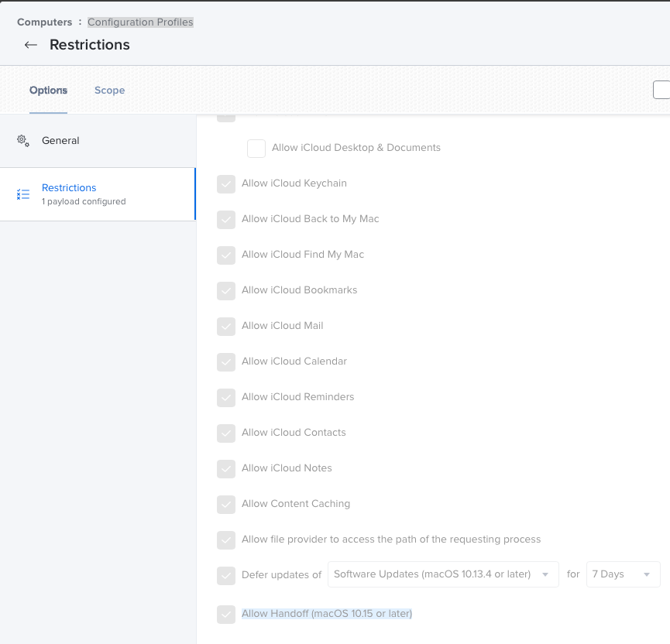The image size is (670, 644).
Task: Click the Allow iCloud Notes label
Action: [x=287, y=468]
